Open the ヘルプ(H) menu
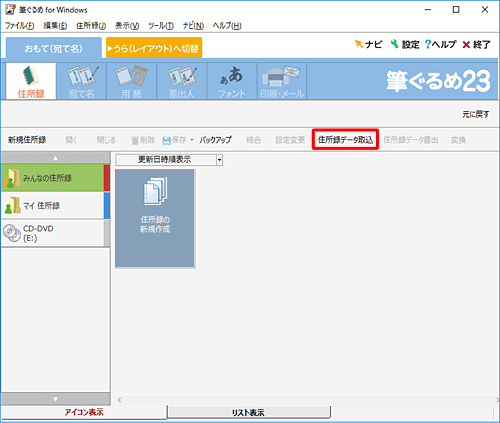The height and width of the screenshot is (423, 500). point(227,26)
